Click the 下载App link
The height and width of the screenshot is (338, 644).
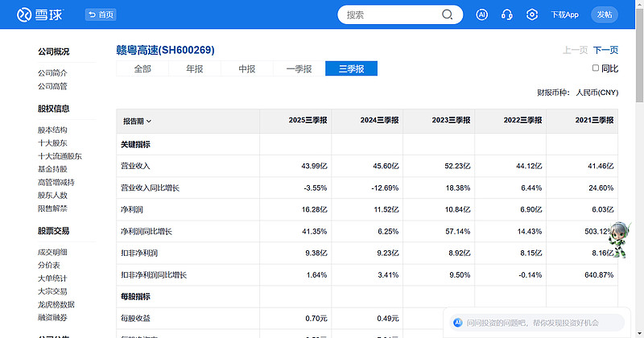coord(564,14)
